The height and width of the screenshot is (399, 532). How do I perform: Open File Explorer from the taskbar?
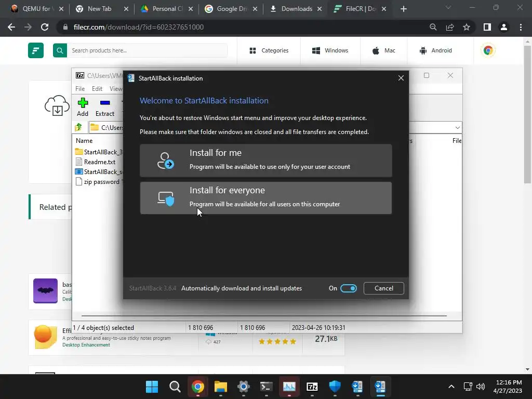click(220, 387)
